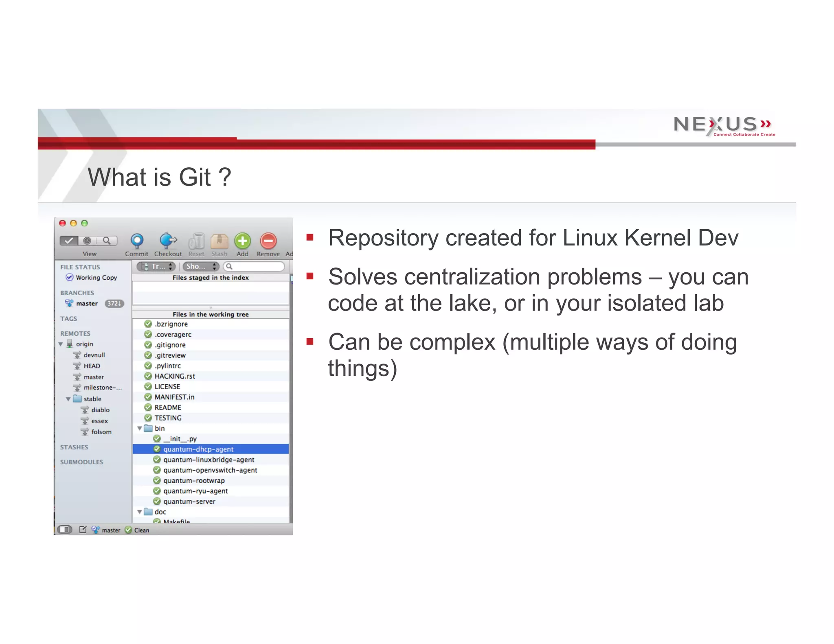The height and width of the screenshot is (644, 834).
Task: Click the 372 commits-behind badge
Action: coord(114,303)
